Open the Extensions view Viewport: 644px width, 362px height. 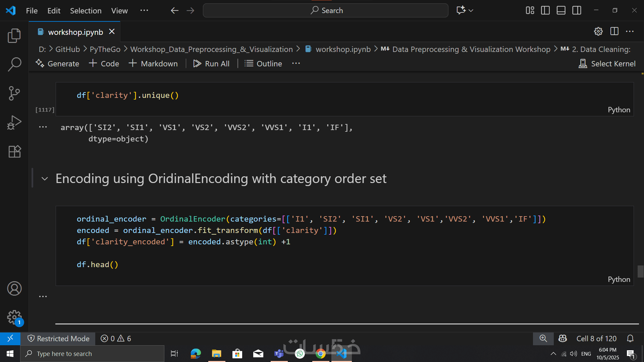click(14, 152)
